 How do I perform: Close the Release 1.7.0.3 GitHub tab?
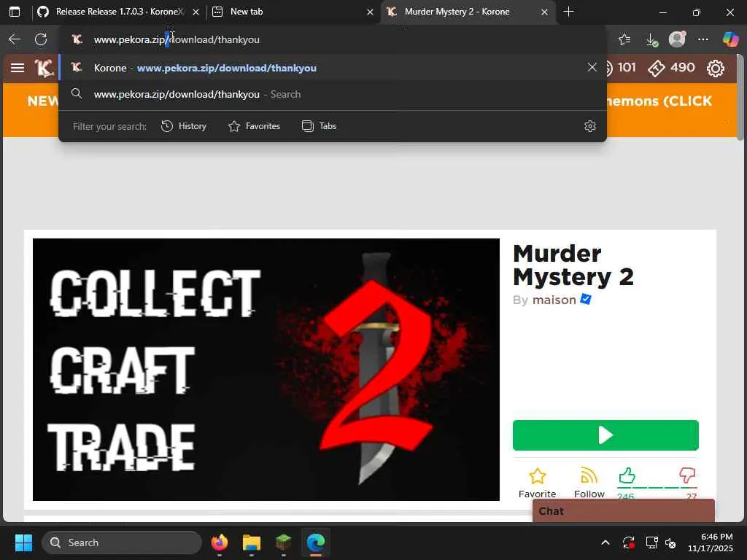pos(196,12)
